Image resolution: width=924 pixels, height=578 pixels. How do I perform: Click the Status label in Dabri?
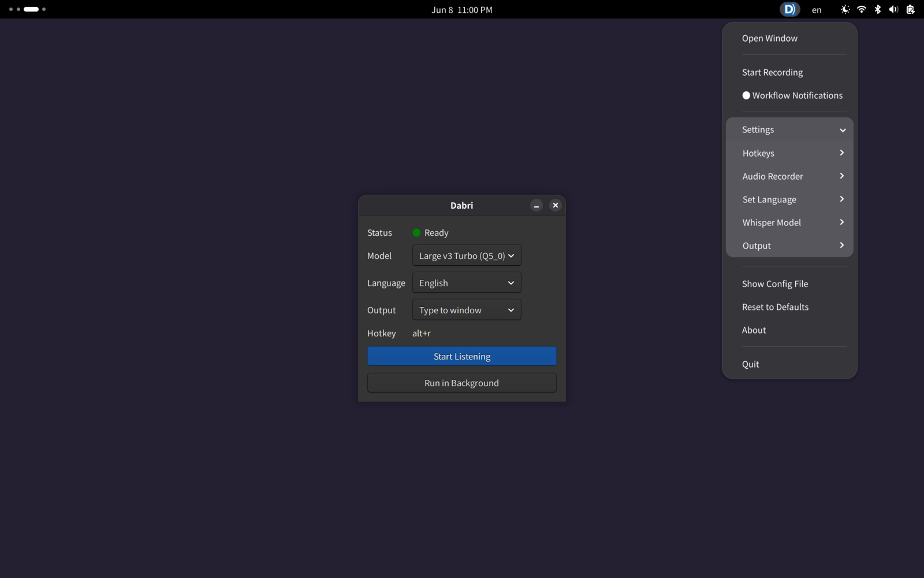[x=379, y=233]
